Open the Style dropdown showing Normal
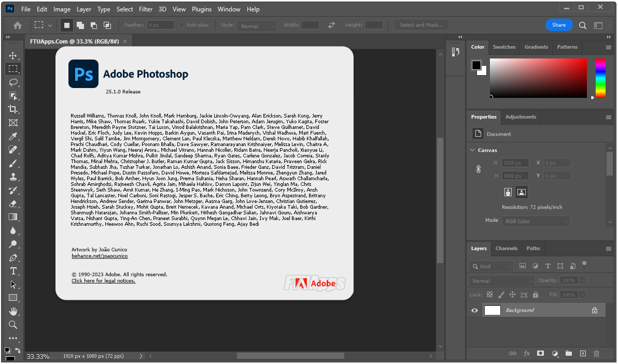 (x=257, y=26)
